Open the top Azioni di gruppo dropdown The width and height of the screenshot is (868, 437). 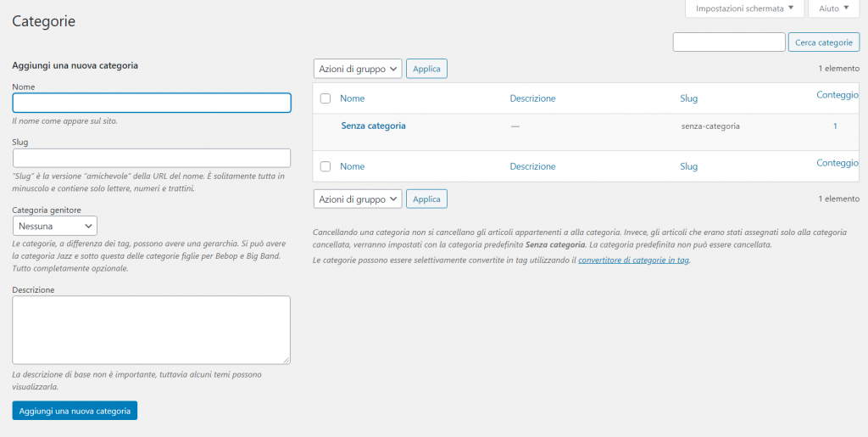click(x=357, y=69)
